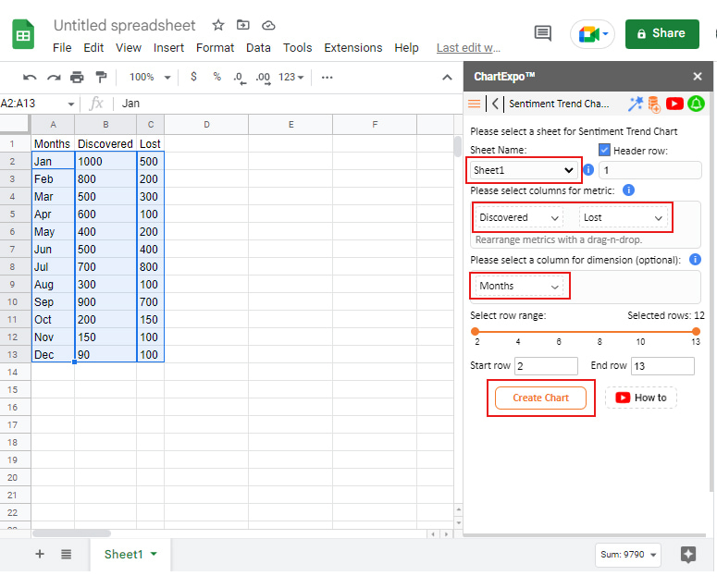Image resolution: width=717 pixels, height=588 pixels.
Task: Toggle the Header row checkbox
Action: 604,150
